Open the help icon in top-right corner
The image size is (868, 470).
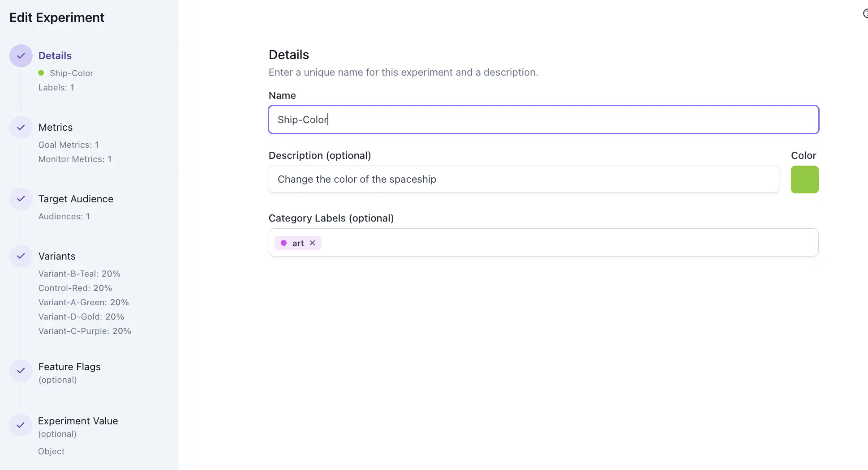pyautogui.click(x=865, y=13)
